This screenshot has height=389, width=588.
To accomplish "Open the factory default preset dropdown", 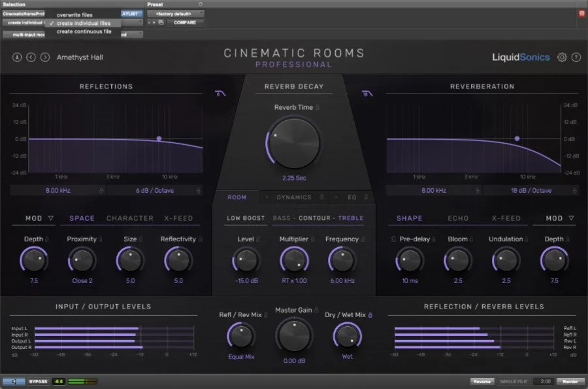I will (176, 14).
